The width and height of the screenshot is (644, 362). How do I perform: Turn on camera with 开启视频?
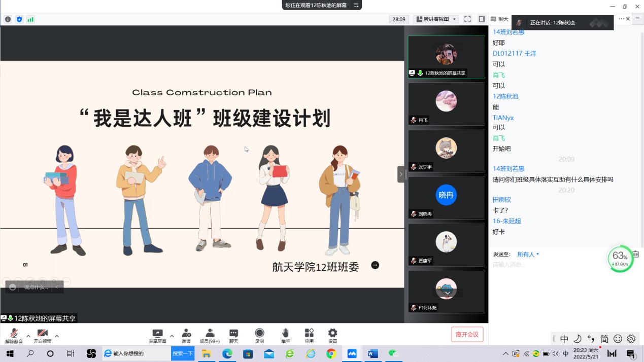point(43,335)
